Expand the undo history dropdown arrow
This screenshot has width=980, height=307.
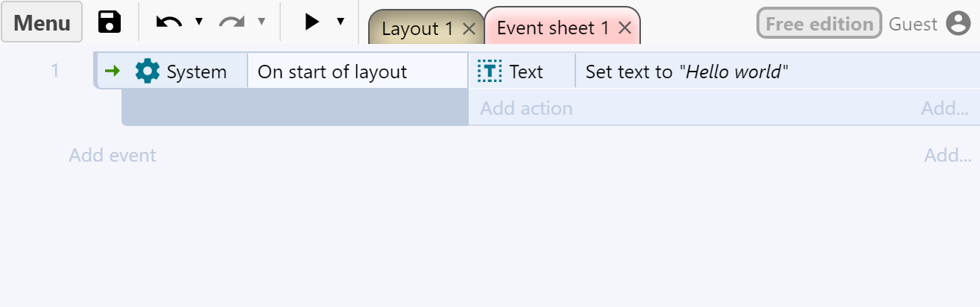pos(199,22)
